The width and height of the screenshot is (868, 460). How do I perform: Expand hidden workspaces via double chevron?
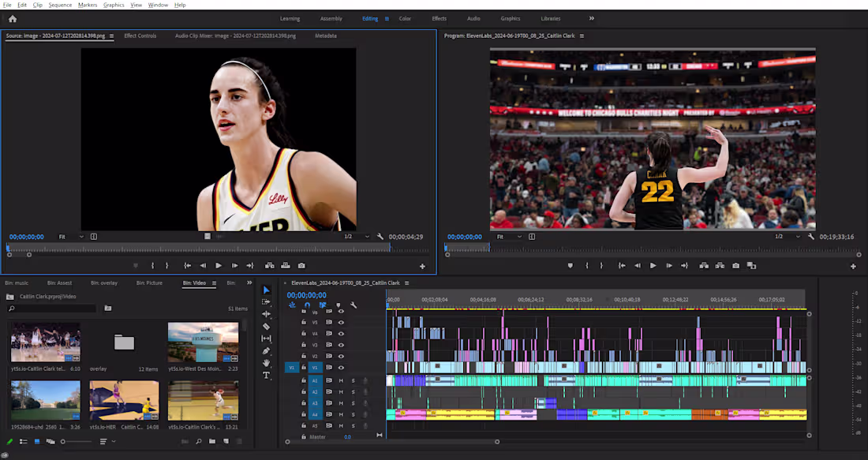tap(591, 18)
